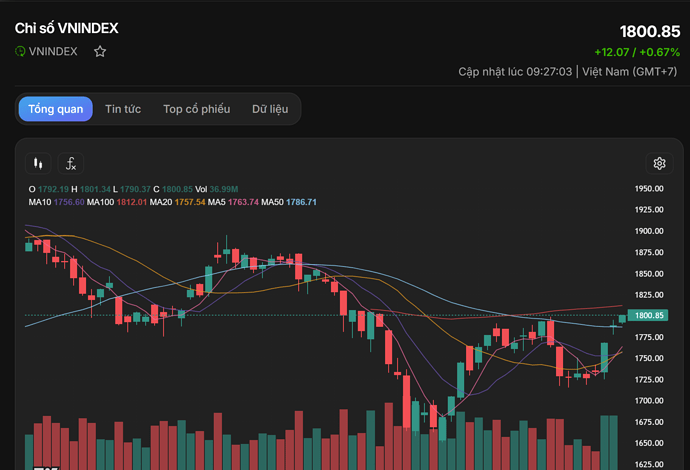
Task: Click the 1800.85 current price axis label
Action: point(648,315)
